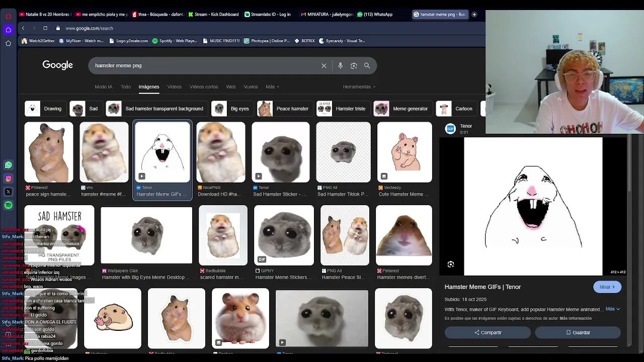Open Redbubble scared hamster thumbnail

(223, 235)
